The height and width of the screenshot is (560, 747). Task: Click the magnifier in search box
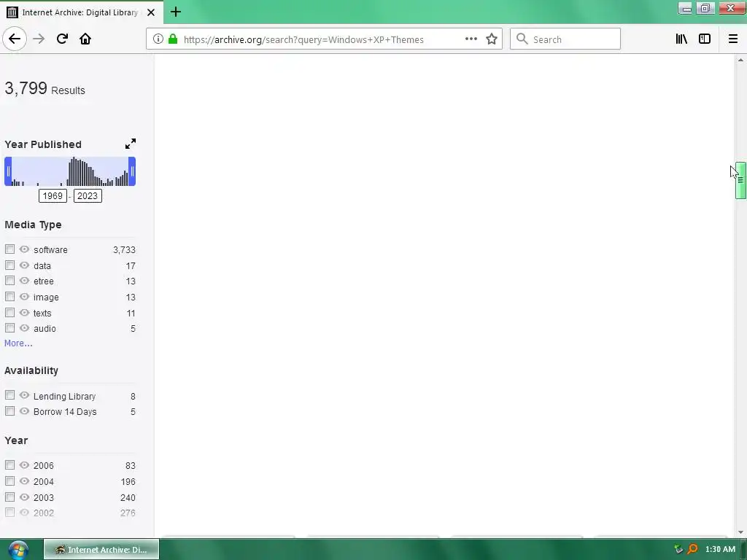(522, 39)
